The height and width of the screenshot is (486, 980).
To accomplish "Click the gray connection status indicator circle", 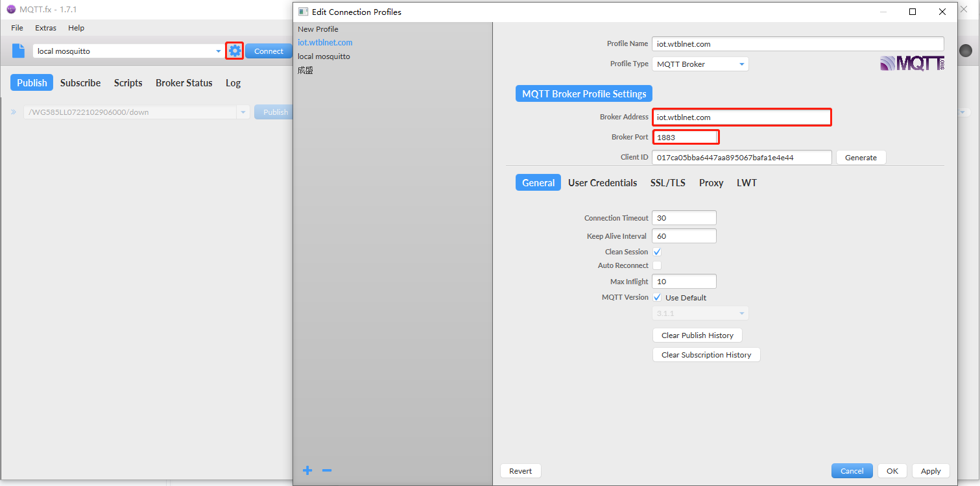I will click(x=966, y=51).
